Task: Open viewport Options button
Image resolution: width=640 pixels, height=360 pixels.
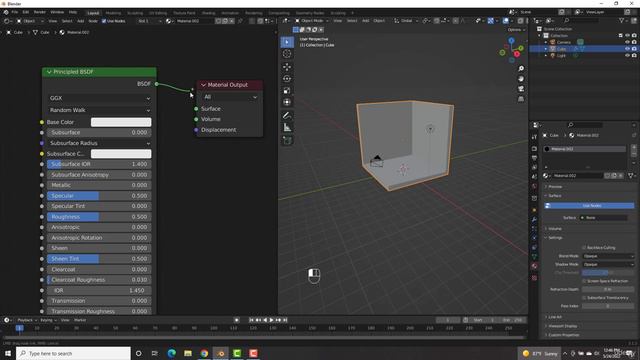Action: 516,30
